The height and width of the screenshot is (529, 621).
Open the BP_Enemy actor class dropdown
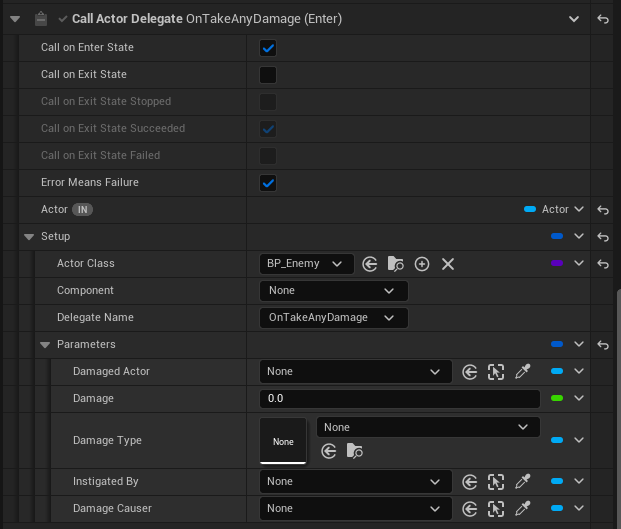[x=307, y=264]
